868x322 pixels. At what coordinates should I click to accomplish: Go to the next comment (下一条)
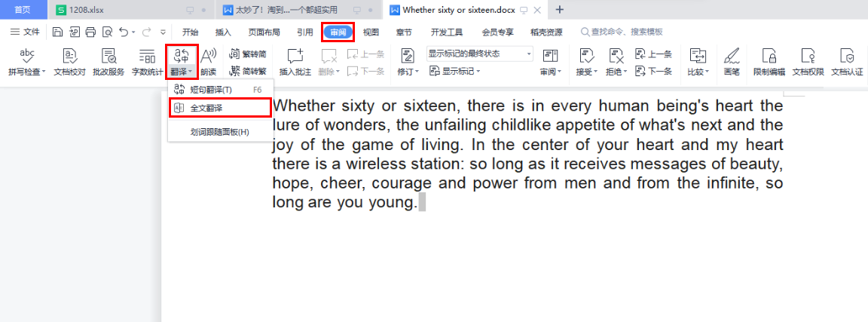365,71
